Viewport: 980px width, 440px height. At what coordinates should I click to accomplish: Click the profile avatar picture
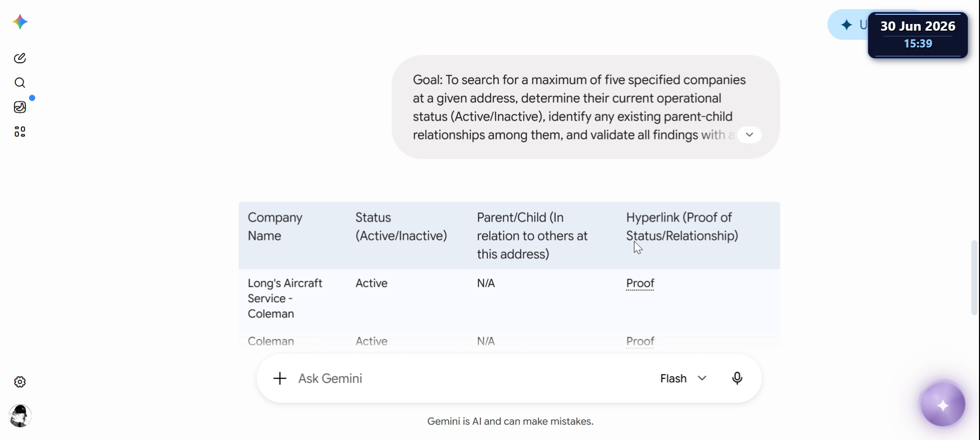(20, 416)
